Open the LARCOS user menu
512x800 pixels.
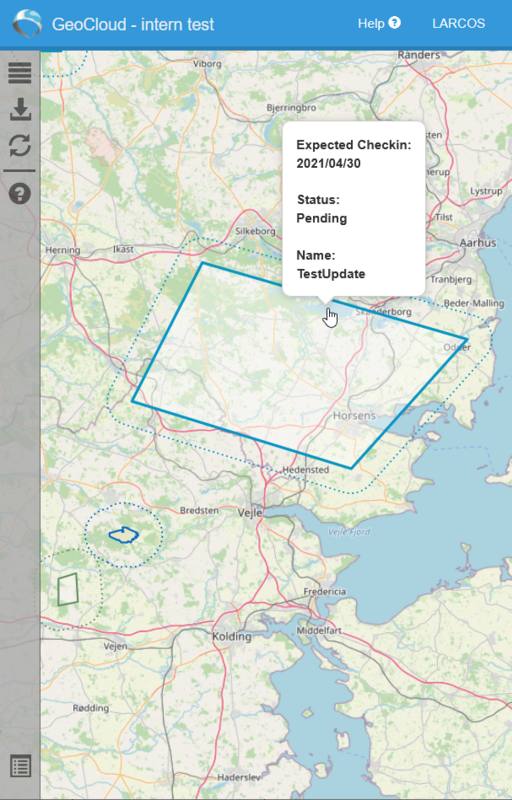458,23
